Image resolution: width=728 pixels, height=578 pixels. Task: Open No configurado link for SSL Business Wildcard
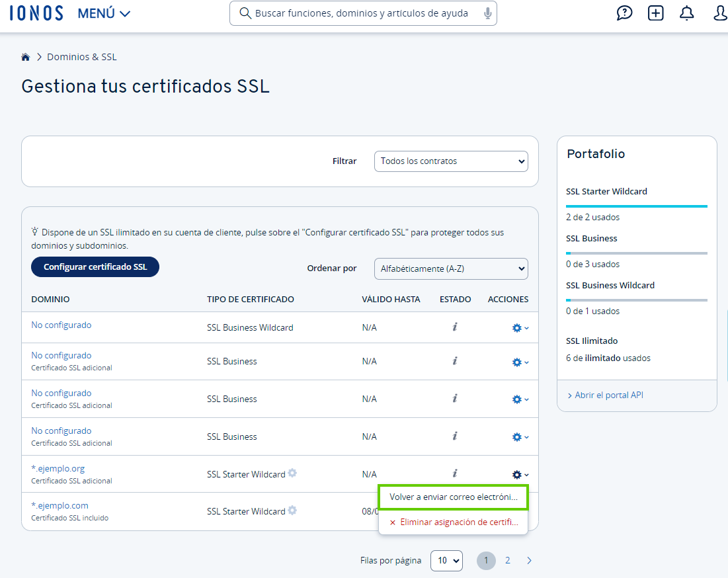point(61,325)
